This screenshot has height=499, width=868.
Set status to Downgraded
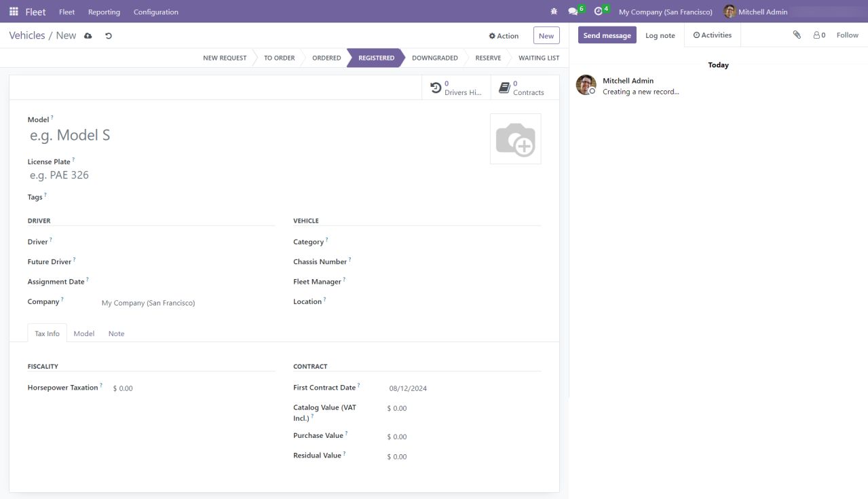434,58
